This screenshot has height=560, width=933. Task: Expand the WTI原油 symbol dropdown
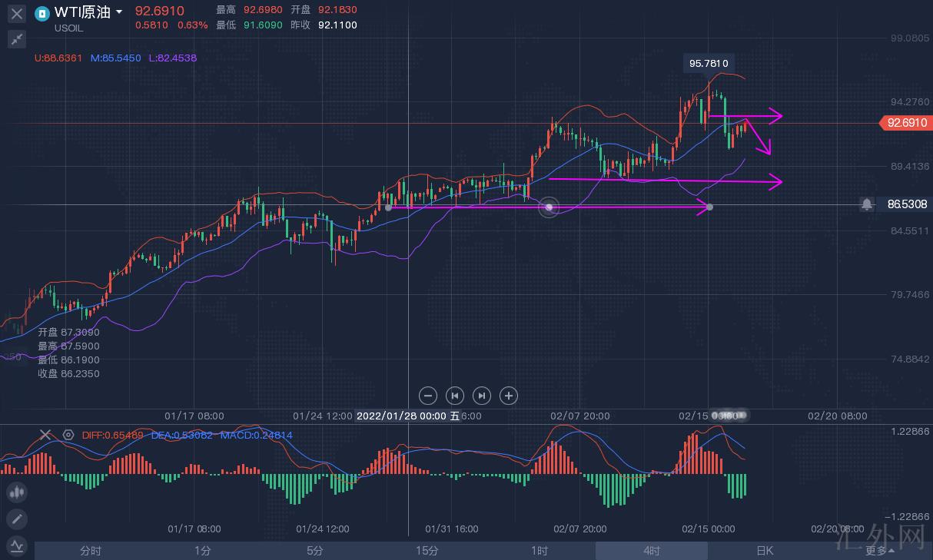[118, 12]
